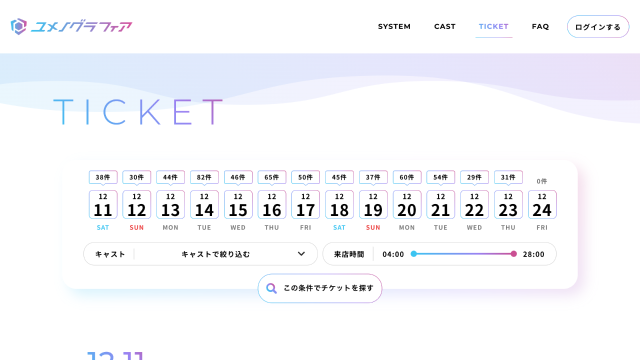This screenshot has width=640, height=360.
Task: Click the pink end handle of time slider
Action: (513, 254)
